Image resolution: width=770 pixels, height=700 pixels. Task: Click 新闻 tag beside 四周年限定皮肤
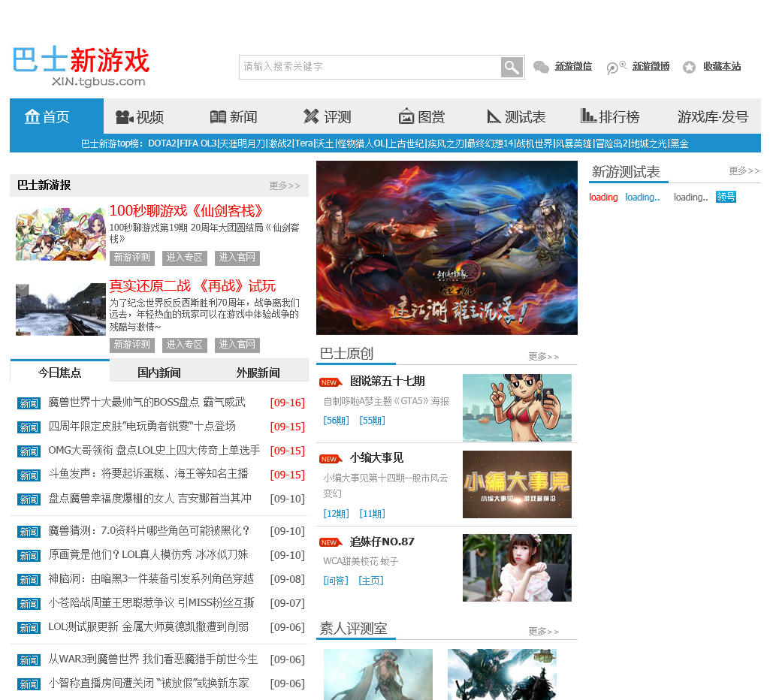pyautogui.click(x=29, y=427)
